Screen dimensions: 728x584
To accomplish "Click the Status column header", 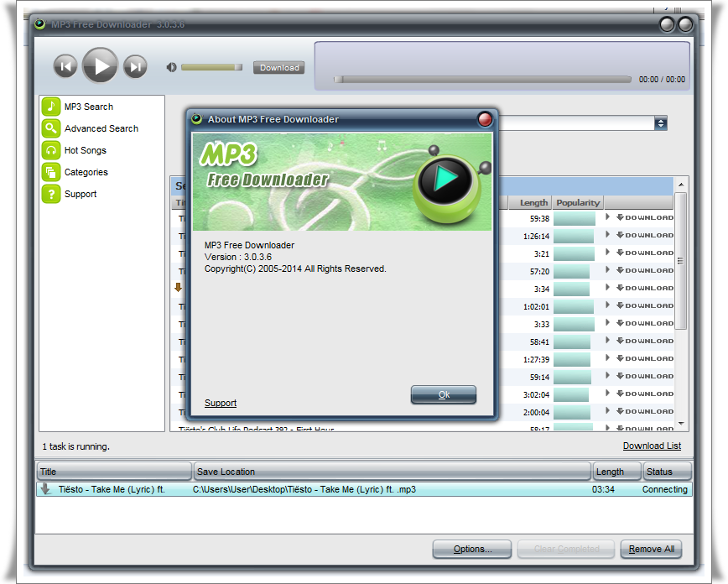I will (667, 472).
